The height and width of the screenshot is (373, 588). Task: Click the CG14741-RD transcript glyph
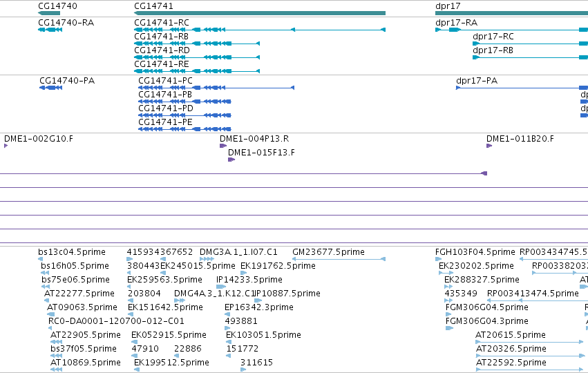click(197, 57)
